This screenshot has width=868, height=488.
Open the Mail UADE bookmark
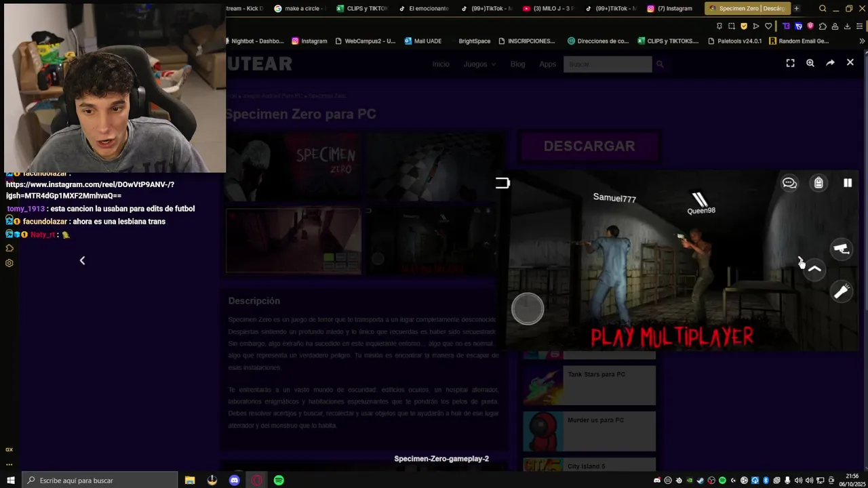pyautogui.click(x=422, y=41)
